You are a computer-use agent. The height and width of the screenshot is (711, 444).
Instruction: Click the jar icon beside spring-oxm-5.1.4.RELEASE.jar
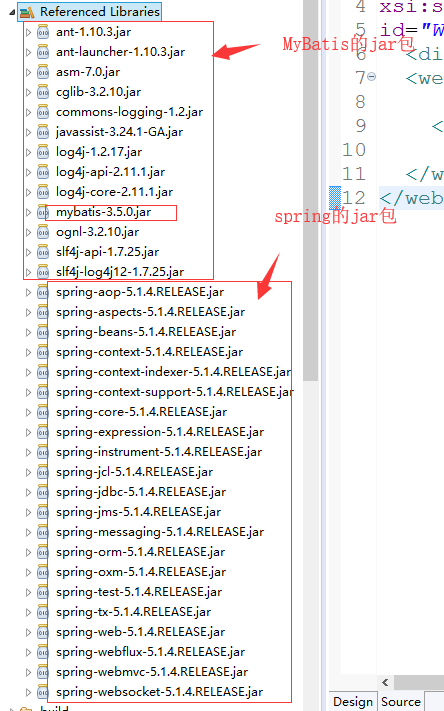pos(43,572)
